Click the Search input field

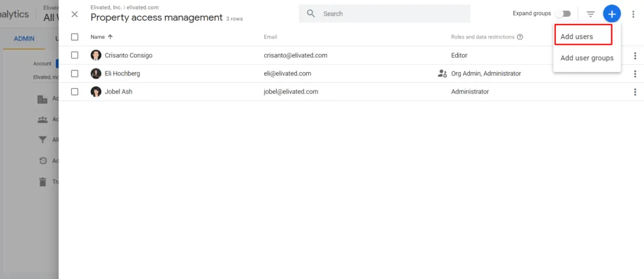coord(384,14)
